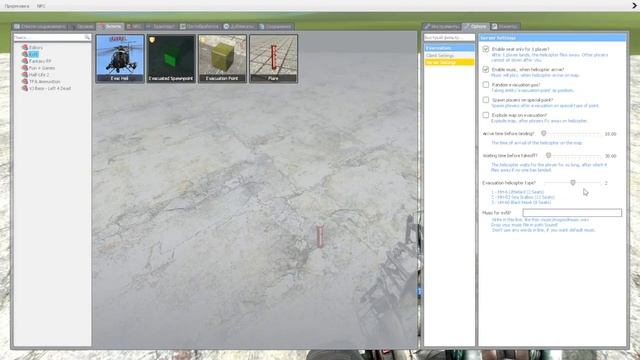The width and height of the screenshot is (640, 360).
Task: Switch to the rightmost tab of right panel
Action: [505, 27]
